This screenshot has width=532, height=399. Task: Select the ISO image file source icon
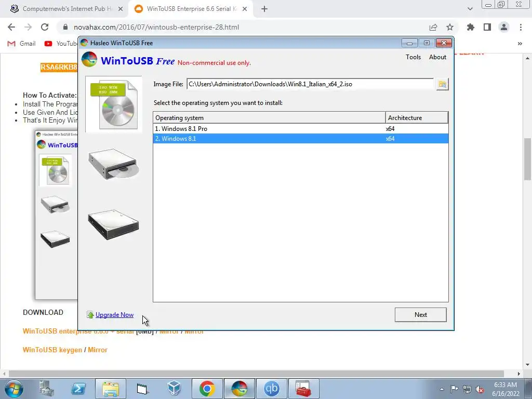(114, 104)
